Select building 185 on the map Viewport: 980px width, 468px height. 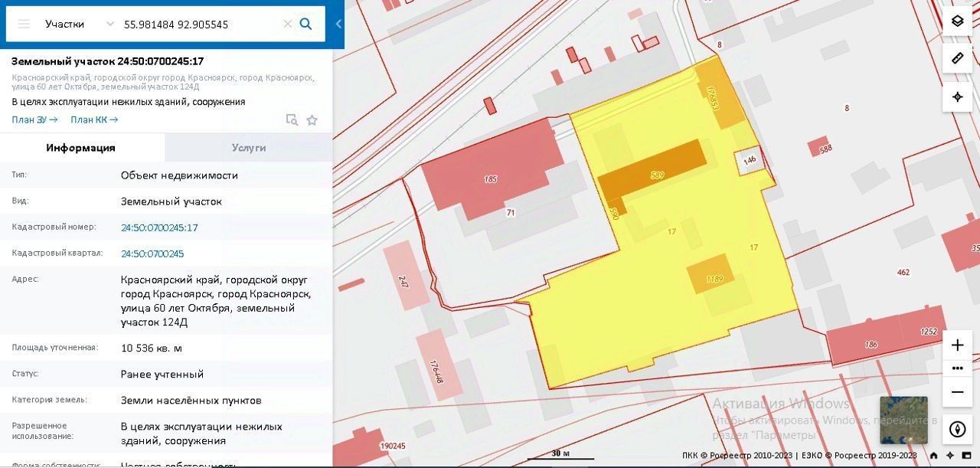[x=491, y=179]
